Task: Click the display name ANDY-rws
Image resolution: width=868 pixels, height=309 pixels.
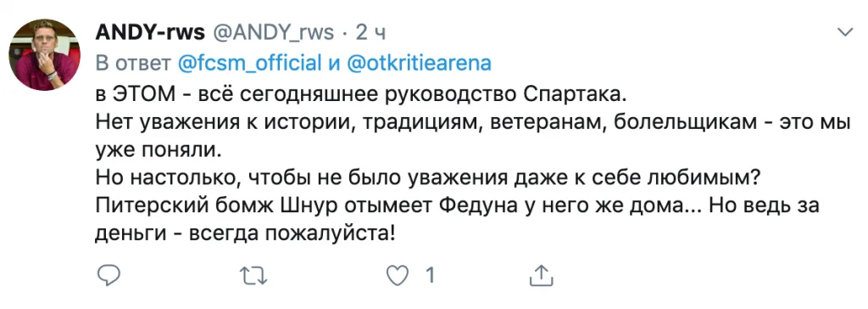Action: 150,33
